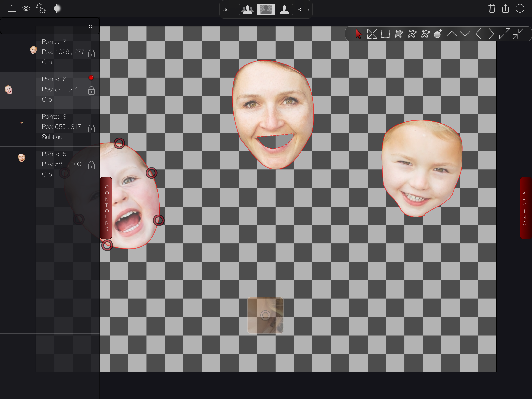Image resolution: width=532 pixels, height=399 pixels.
Task: Select the dashed rectangle marquee tool
Action: click(385, 34)
